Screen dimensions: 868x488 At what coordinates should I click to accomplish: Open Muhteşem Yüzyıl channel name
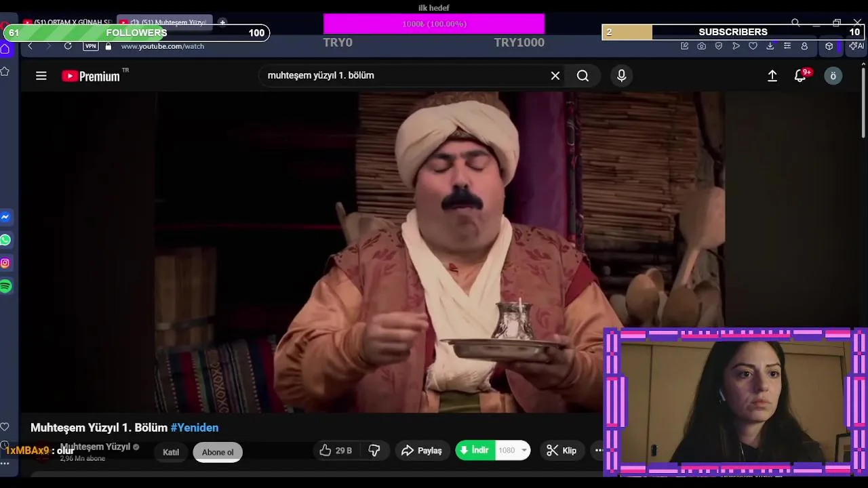[95, 447]
